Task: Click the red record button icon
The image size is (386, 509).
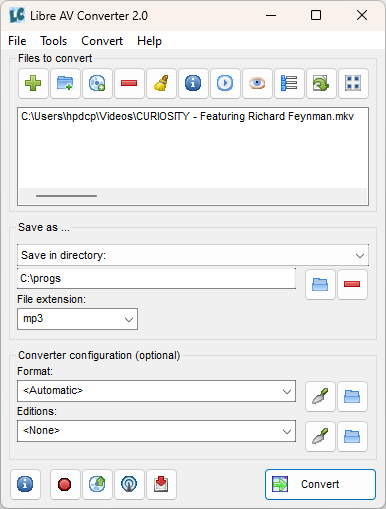Action: coord(65,485)
